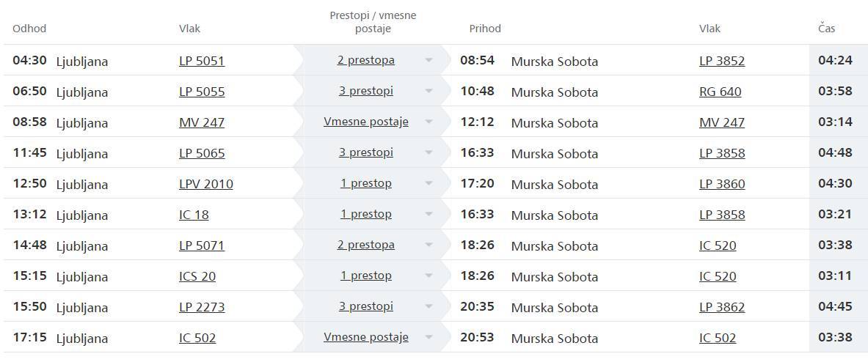Click train link LPV 2010
This screenshot has width=868, height=362.
(x=206, y=184)
